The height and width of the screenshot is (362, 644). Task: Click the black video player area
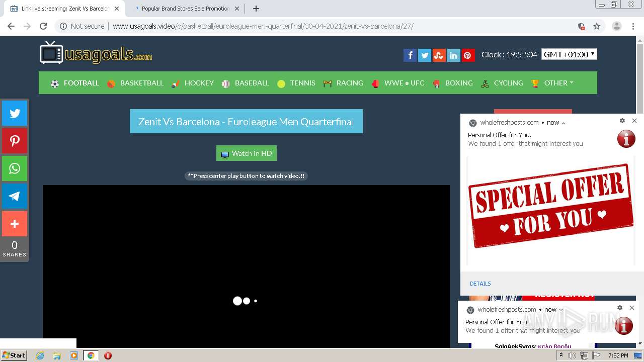tap(246, 266)
